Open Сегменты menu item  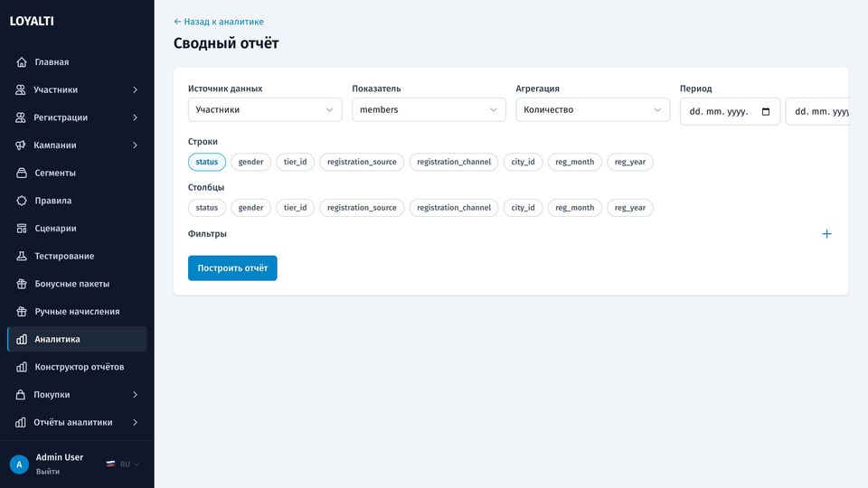[77, 173]
